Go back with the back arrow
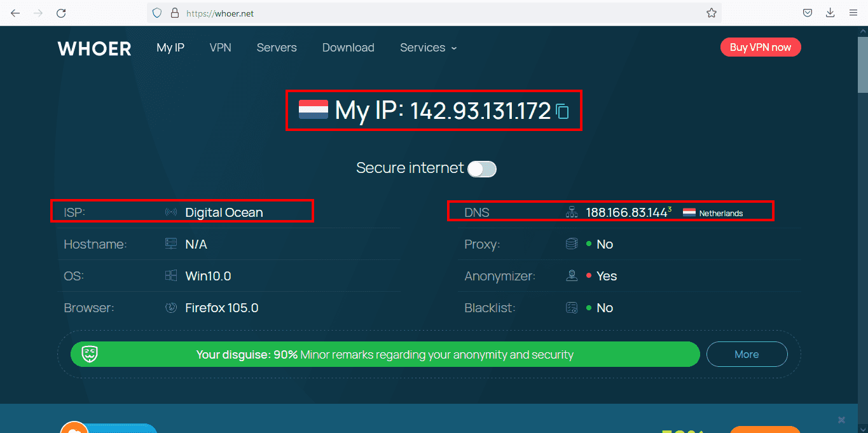This screenshot has width=868, height=433. click(15, 13)
